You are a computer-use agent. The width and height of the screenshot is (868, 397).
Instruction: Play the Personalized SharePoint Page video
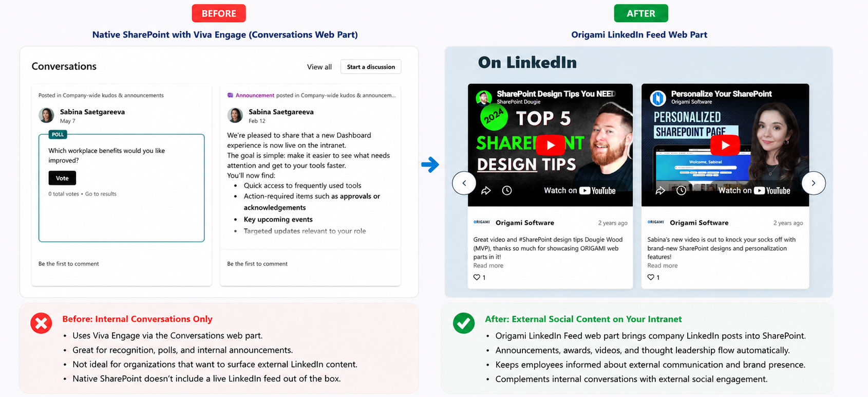[x=725, y=145]
